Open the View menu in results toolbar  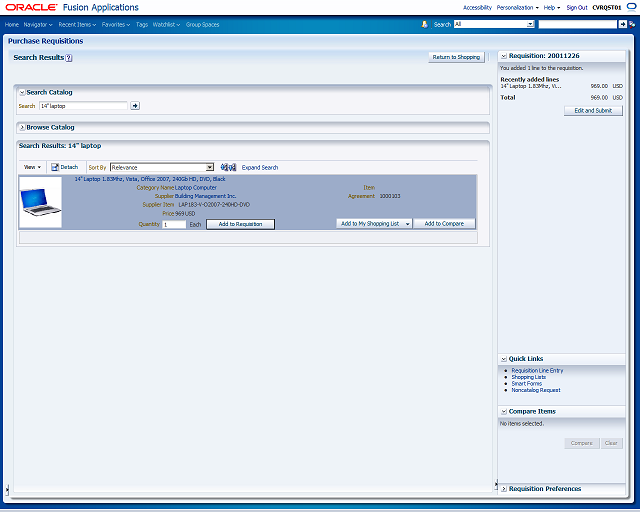tap(32, 167)
